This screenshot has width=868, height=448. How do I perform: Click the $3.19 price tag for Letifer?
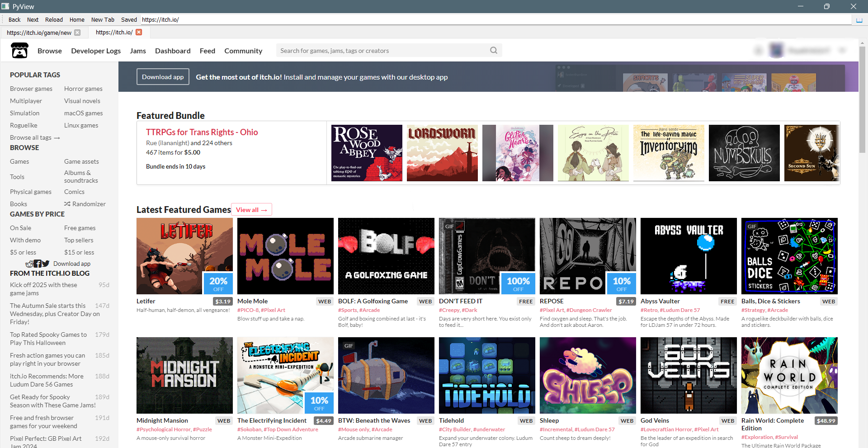tap(223, 301)
